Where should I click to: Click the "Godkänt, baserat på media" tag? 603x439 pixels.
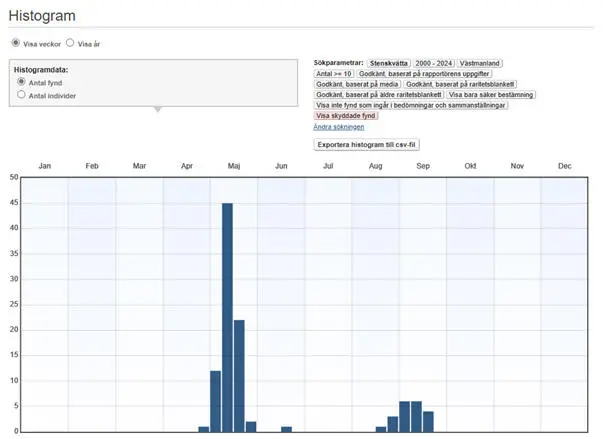pos(358,84)
